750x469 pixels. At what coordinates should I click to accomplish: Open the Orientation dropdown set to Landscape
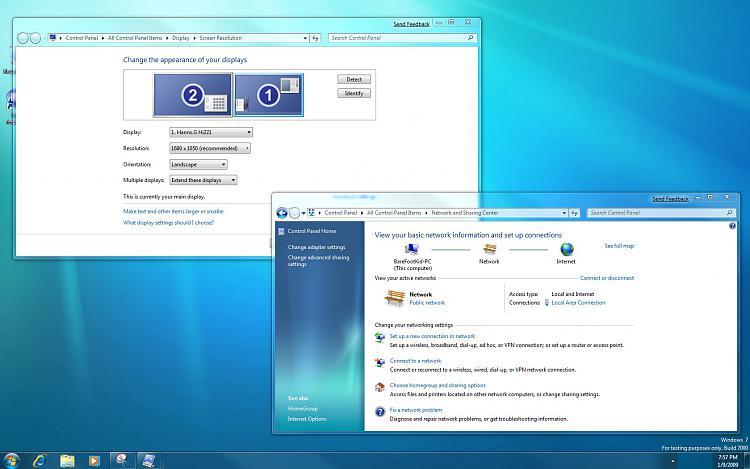[x=199, y=164]
